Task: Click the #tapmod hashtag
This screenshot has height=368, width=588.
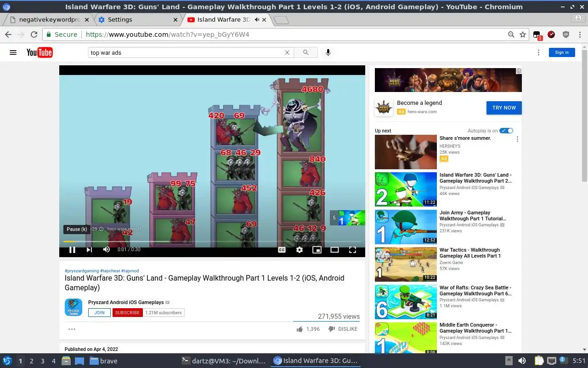Action: click(x=130, y=271)
